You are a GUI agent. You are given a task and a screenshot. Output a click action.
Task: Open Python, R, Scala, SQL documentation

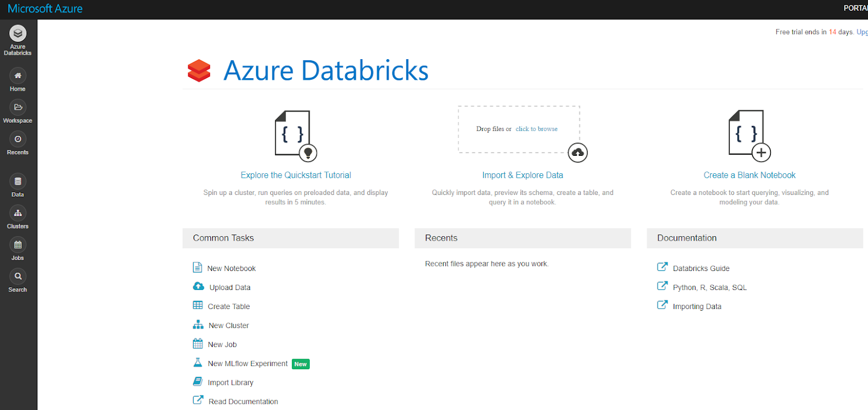(710, 287)
